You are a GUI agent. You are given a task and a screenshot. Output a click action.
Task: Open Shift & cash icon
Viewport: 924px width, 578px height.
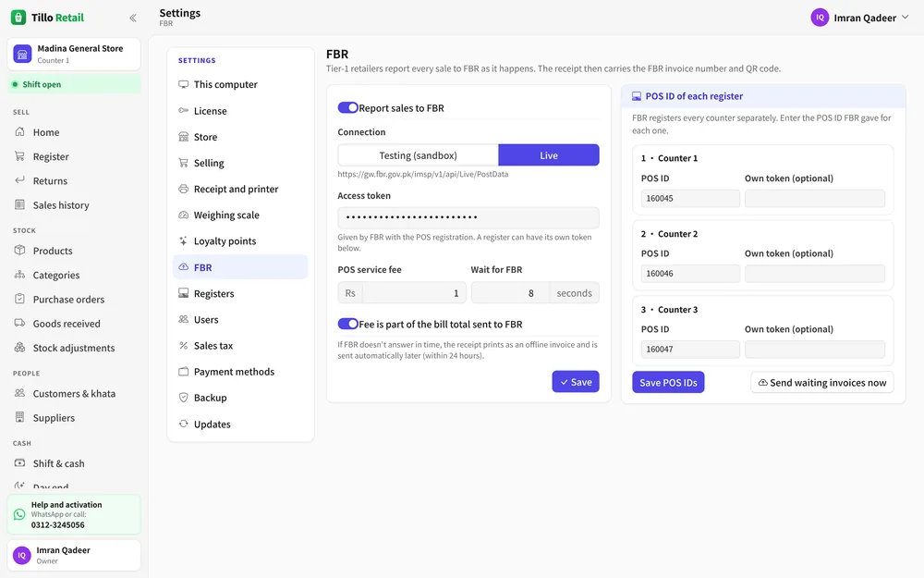[x=20, y=463]
